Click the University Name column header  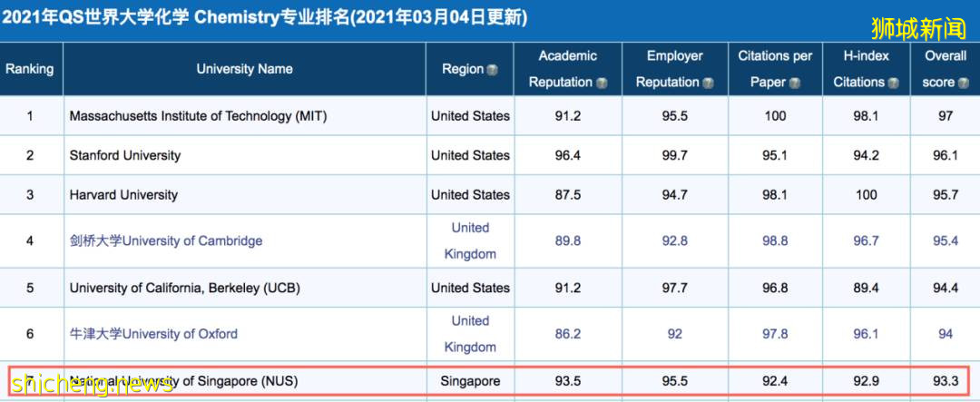coord(244,69)
